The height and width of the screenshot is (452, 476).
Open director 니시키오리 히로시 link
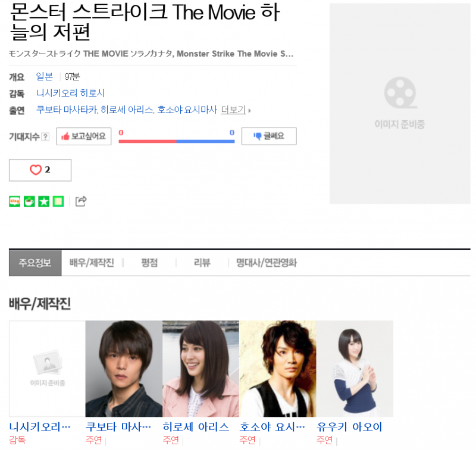(x=70, y=93)
